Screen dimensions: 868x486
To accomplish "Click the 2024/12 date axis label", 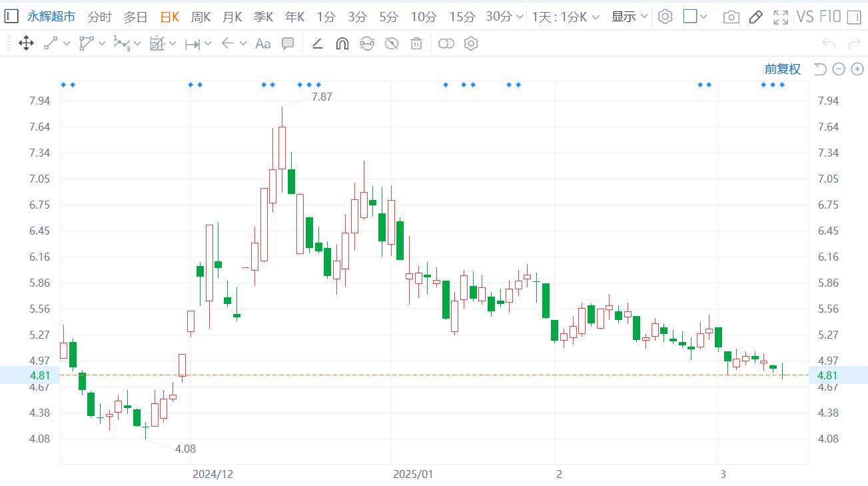I will [x=213, y=475].
